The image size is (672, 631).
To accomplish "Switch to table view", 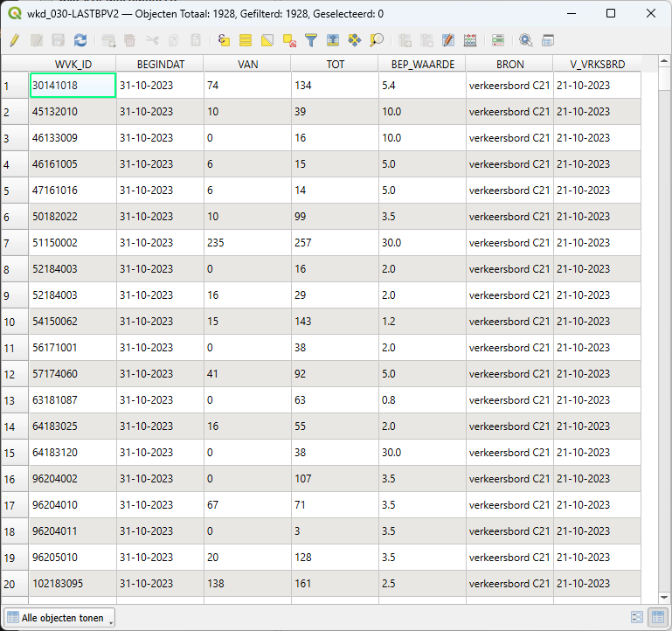I will [658, 617].
